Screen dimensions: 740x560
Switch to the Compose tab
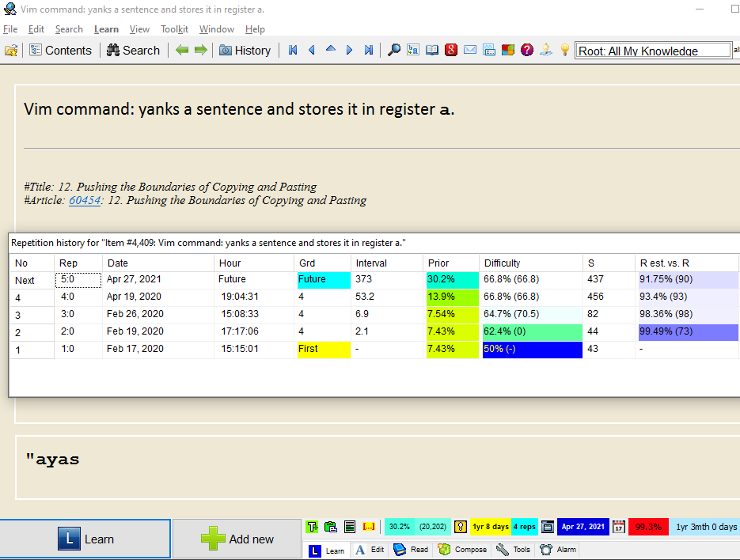point(462,550)
